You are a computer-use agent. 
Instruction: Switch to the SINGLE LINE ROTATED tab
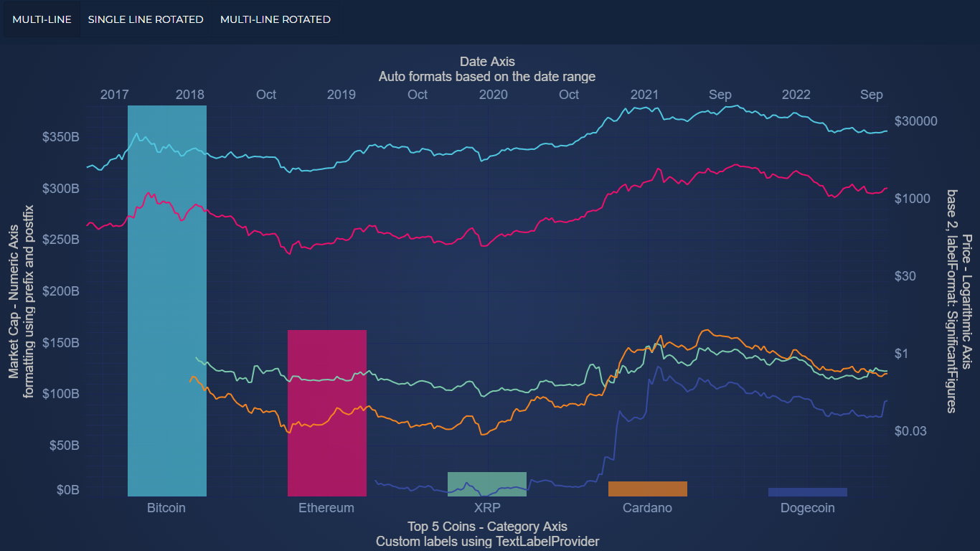coord(145,19)
